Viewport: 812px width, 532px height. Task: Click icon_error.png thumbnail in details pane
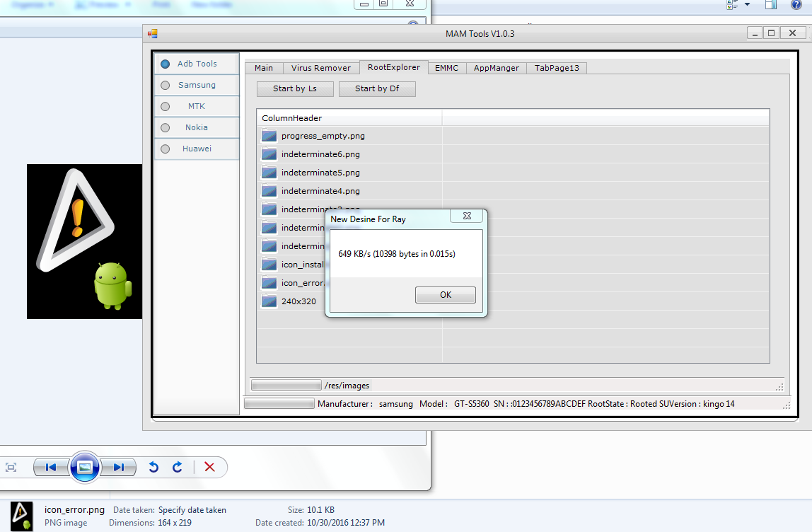coord(21,516)
